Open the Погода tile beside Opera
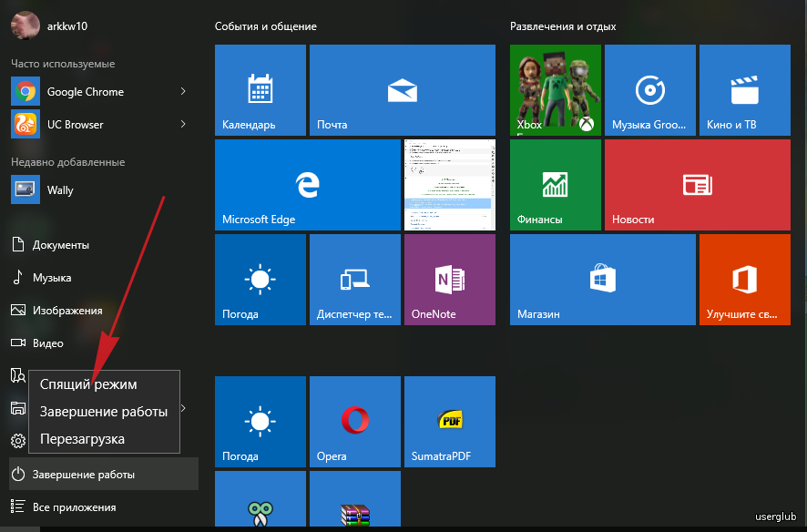Image resolution: width=807 pixels, height=532 pixels. 260,422
